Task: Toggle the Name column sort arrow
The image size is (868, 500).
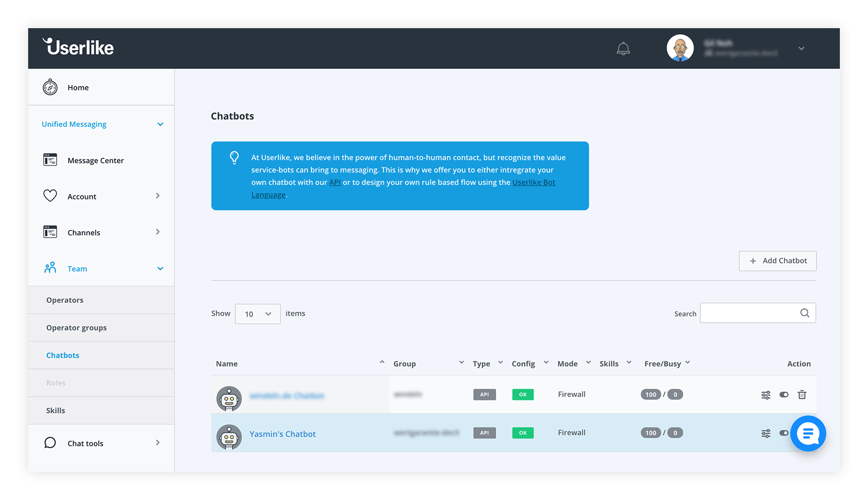Action: click(382, 362)
